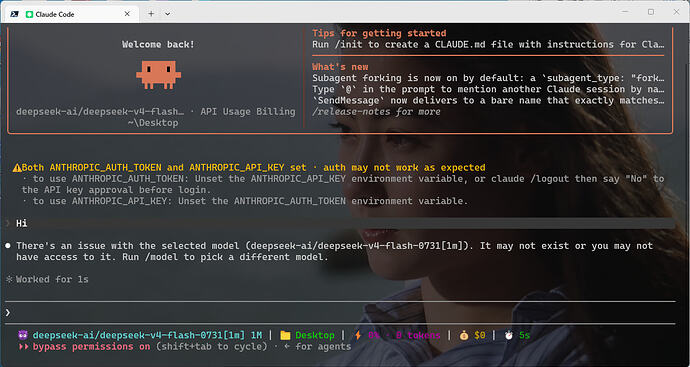Click 'Run /init to create a CLAUDE.md' tip

tap(488, 44)
